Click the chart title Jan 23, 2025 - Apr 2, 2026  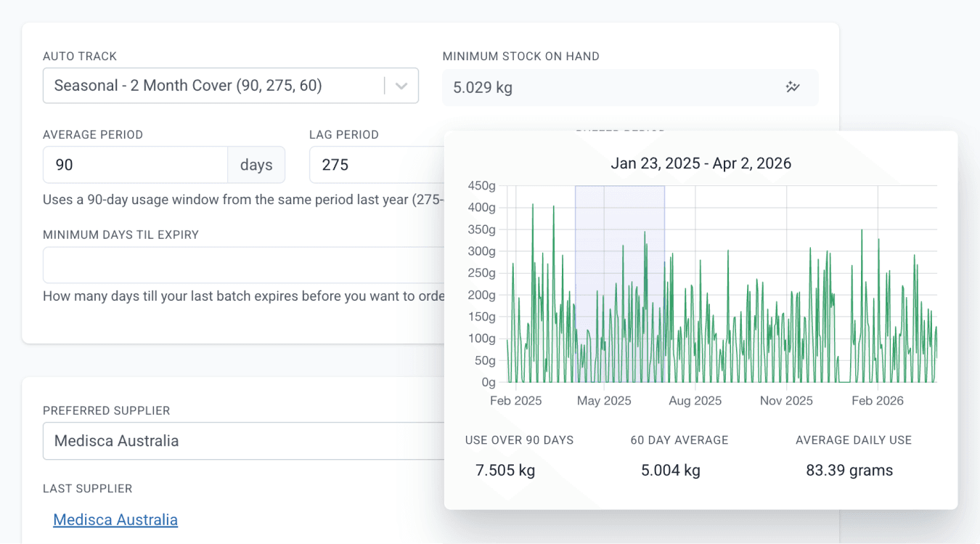tap(701, 163)
